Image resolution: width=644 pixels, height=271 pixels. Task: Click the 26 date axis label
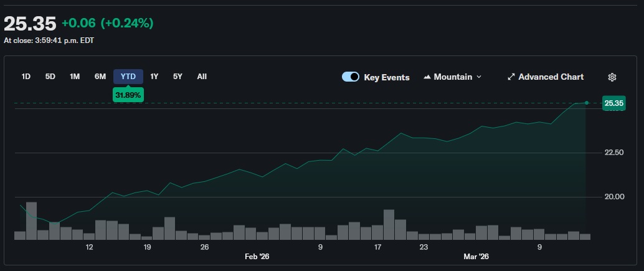(204, 247)
